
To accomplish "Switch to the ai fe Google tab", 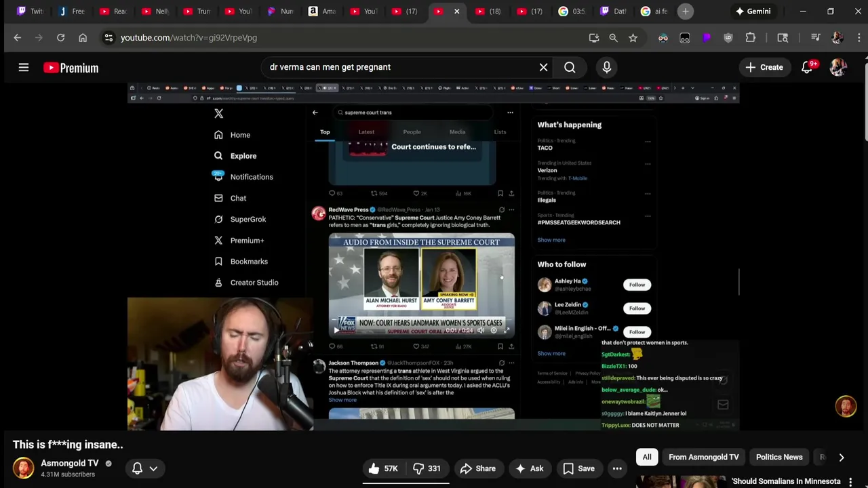I will pos(655,12).
